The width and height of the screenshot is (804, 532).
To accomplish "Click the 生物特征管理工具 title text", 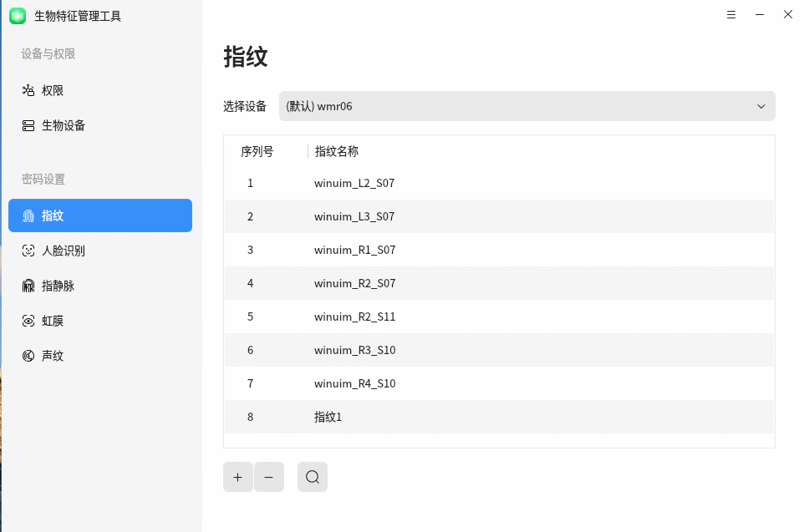I will coord(78,17).
